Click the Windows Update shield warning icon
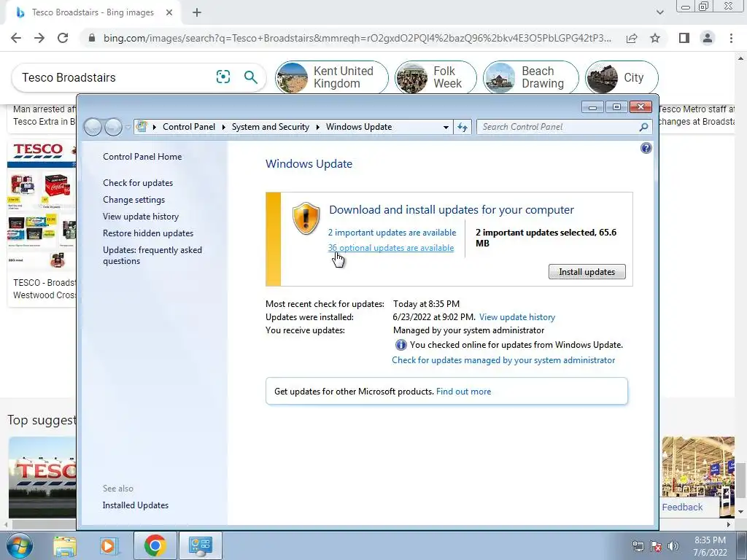This screenshot has height=560, width=747. [306, 218]
